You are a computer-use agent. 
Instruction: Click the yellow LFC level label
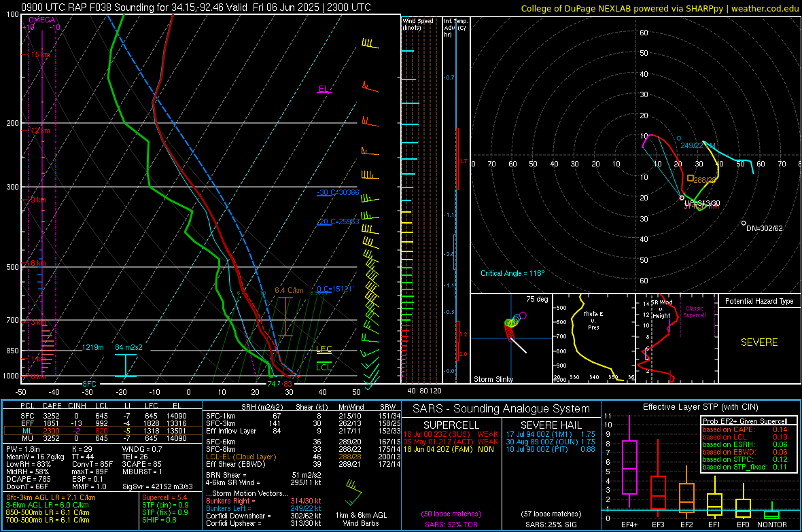pyautogui.click(x=324, y=349)
